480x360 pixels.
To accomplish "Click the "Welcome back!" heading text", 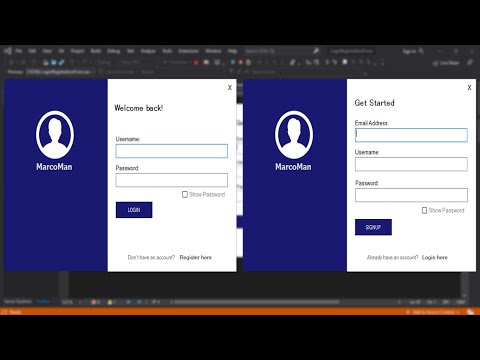I will coord(139,108).
